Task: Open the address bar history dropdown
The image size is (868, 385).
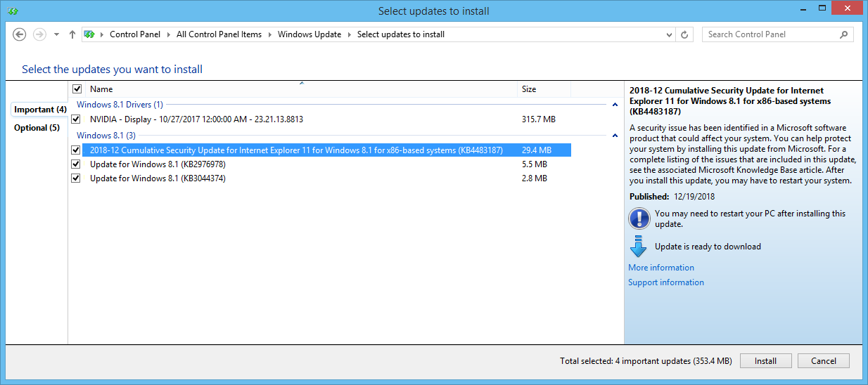Action: click(669, 34)
